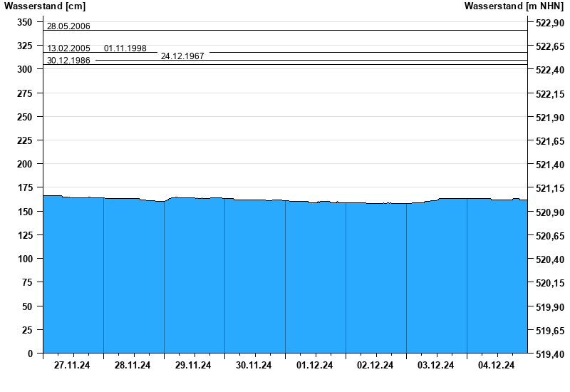Select the 522,90 tick on the NHN axis
570x392 pixels.
pos(549,23)
